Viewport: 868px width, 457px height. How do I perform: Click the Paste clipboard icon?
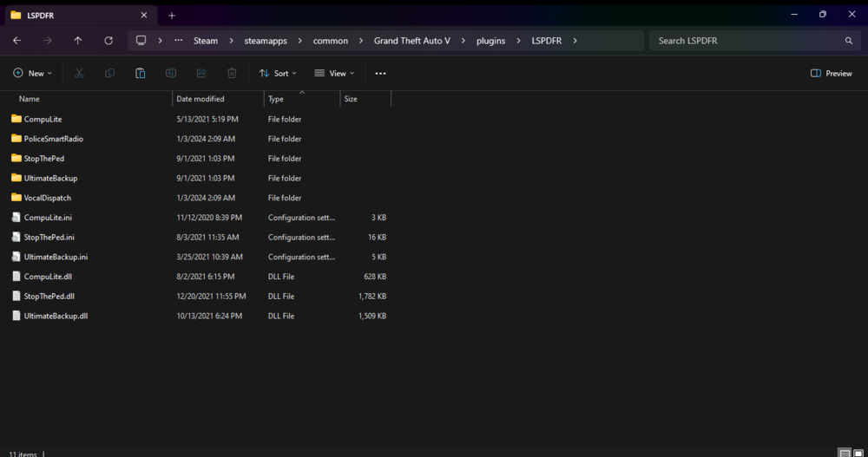(140, 74)
